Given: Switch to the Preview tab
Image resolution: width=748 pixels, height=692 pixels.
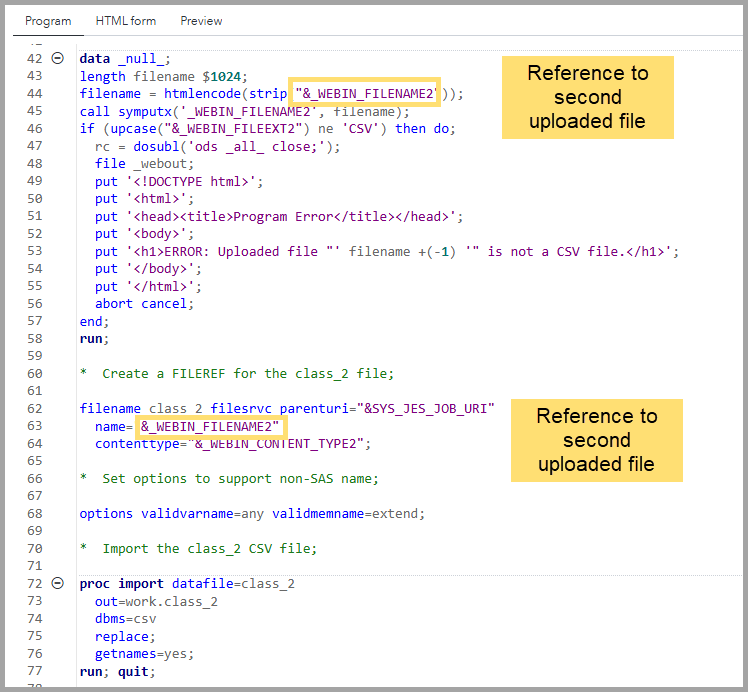Looking at the screenshot, I should 202,21.
